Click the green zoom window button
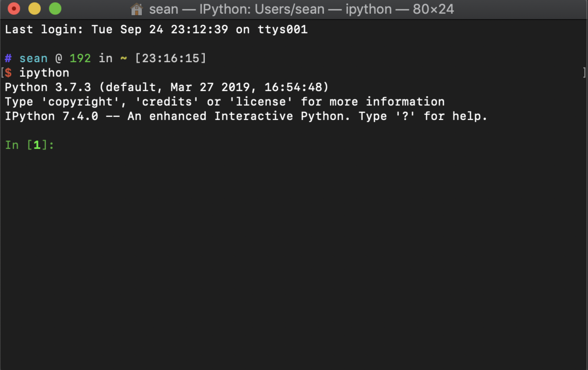 coord(55,9)
